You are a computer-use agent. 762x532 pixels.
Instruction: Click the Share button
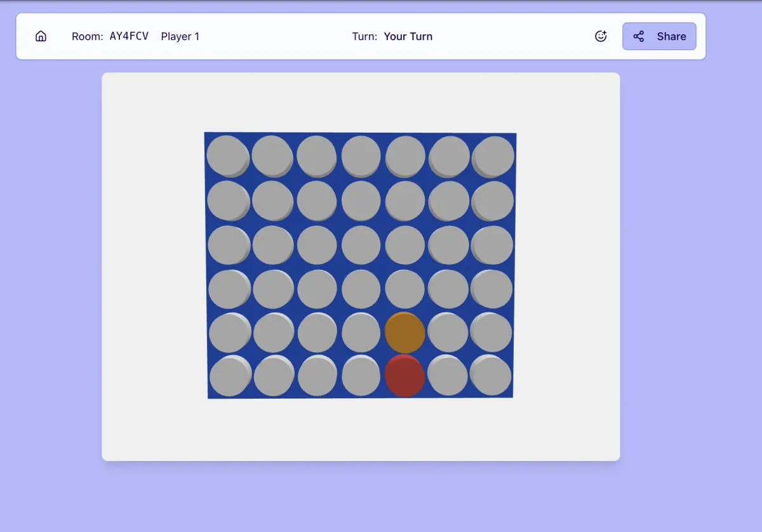659,36
